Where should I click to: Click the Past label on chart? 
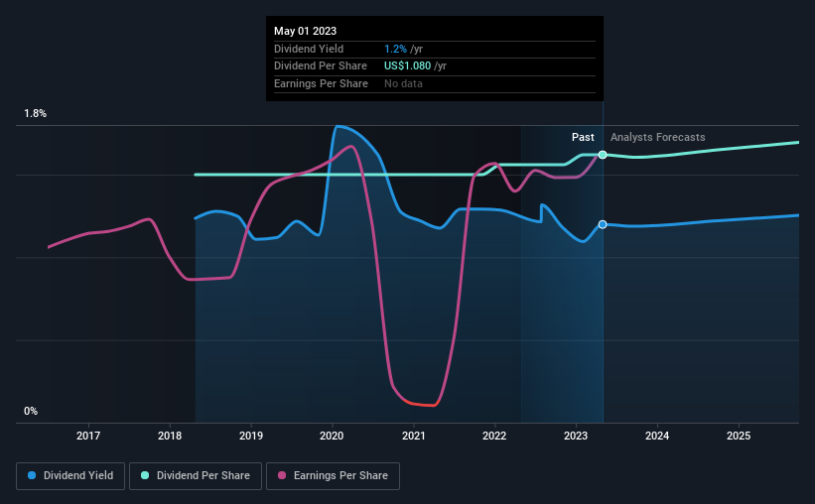[583, 137]
